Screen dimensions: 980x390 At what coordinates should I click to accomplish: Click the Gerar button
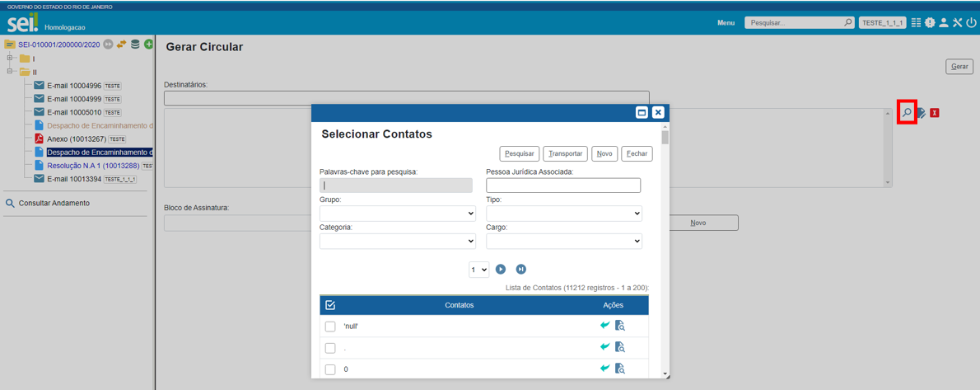pos(959,67)
